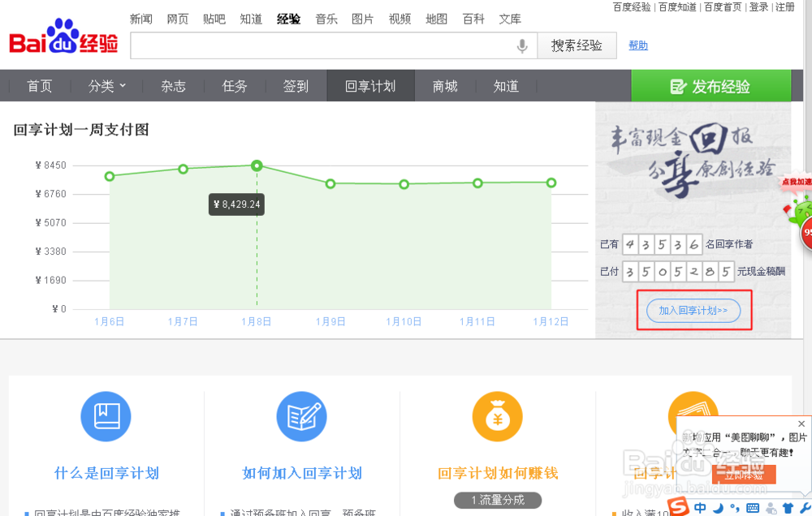Click the 加入回享计划 button

pyautogui.click(x=693, y=310)
